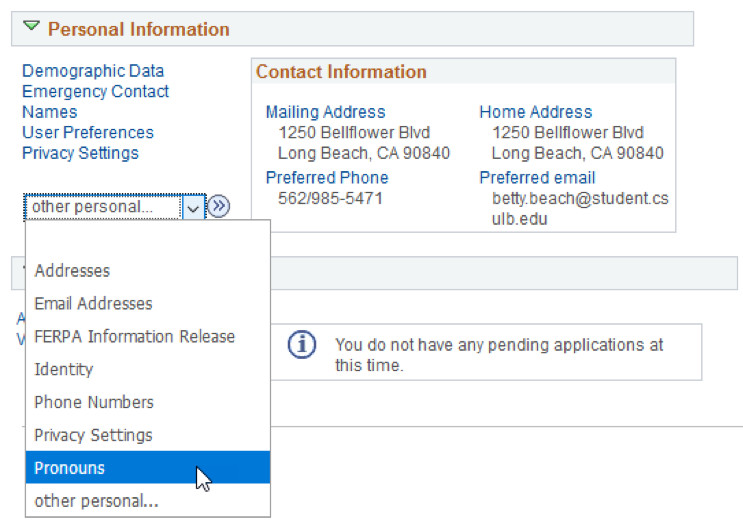The height and width of the screenshot is (525, 743).
Task: Select Email Addresses option
Action: (x=93, y=303)
